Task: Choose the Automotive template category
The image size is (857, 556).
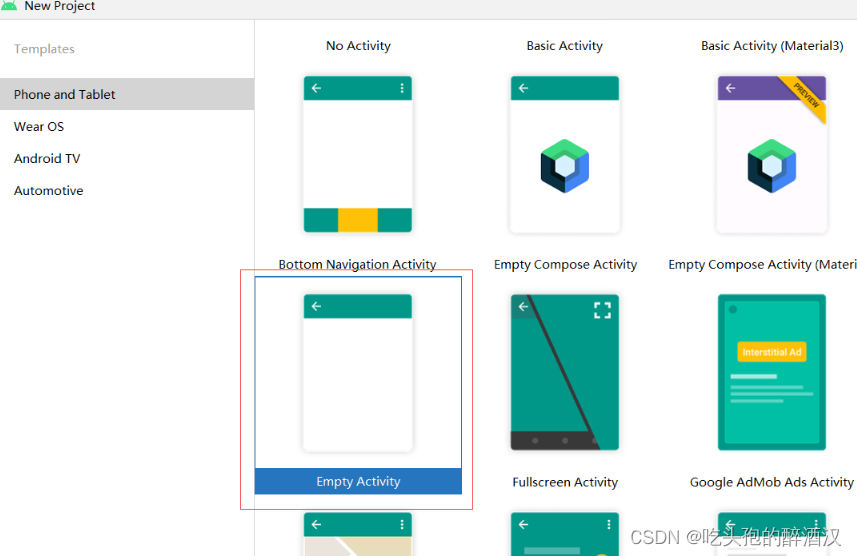Action: pyautogui.click(x=127, y=190)
